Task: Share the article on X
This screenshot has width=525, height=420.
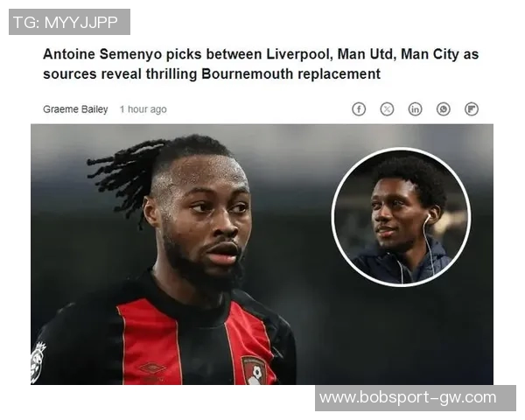Action: click(387, 109)
